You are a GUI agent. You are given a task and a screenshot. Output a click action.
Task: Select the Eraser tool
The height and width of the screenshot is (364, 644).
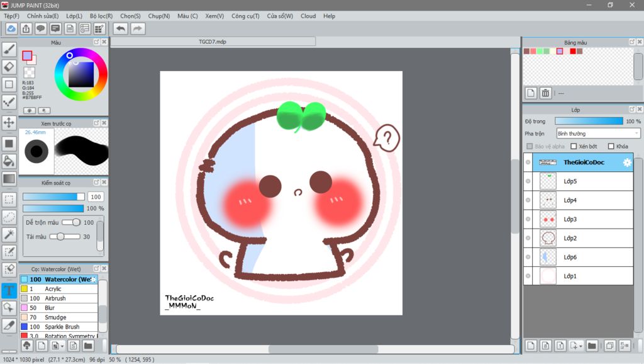click(9, 67)
